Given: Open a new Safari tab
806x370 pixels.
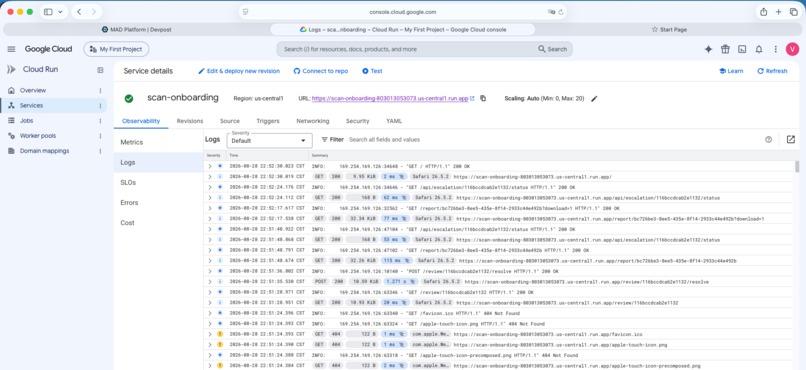Looking at the screenshot, I should click(x=778, y=12).
